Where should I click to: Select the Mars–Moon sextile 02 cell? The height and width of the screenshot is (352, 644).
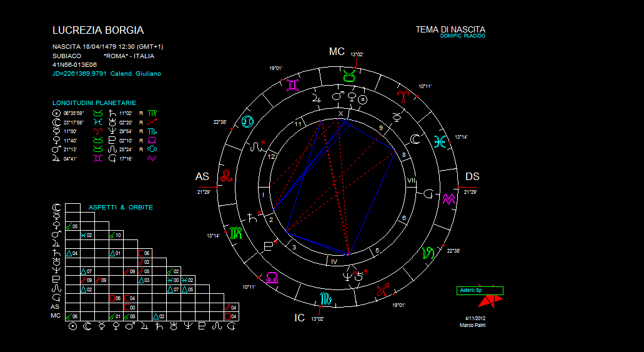pos(87,235)
